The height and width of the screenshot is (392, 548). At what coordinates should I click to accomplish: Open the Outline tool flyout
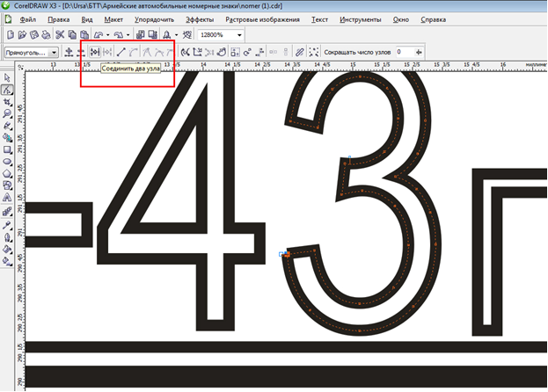(7, 237)
